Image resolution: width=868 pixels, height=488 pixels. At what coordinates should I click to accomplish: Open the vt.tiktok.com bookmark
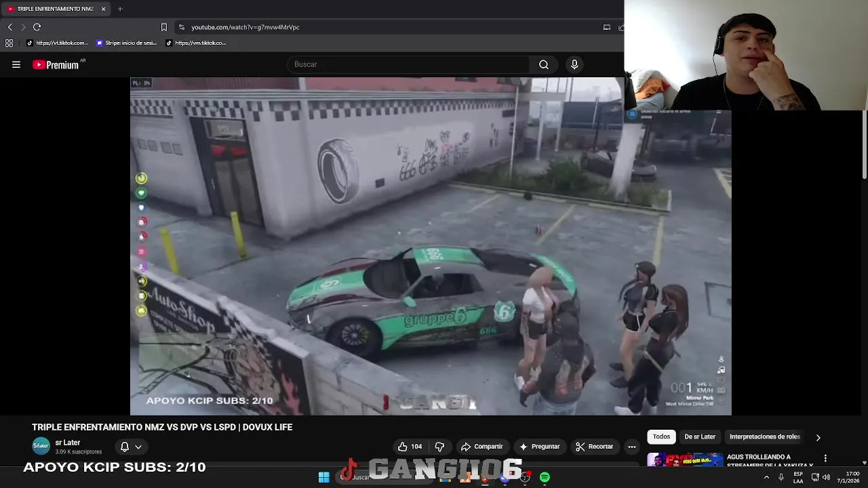tap(58, 43)
